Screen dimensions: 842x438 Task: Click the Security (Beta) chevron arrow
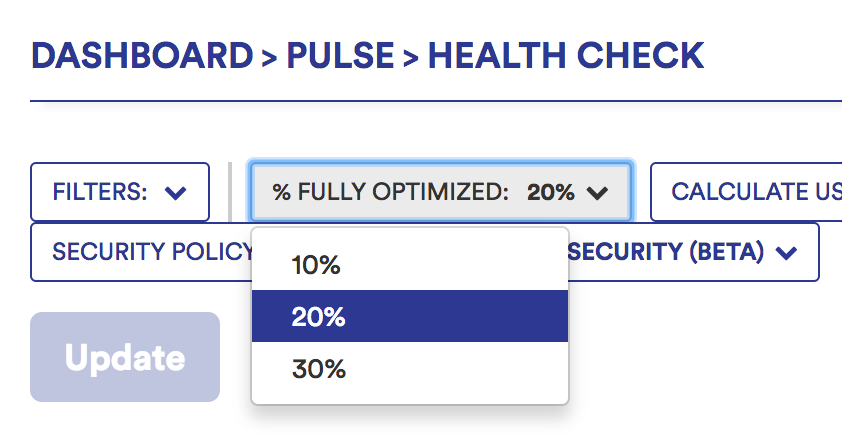[786, 253]
